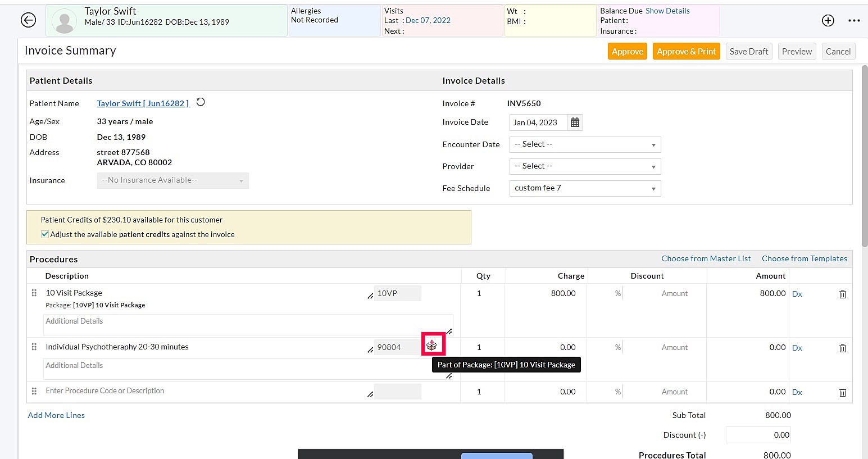Grab the drag handle on the psychotherapy row
This screenshot has height=459, width=868.
[x=34, y=347]
